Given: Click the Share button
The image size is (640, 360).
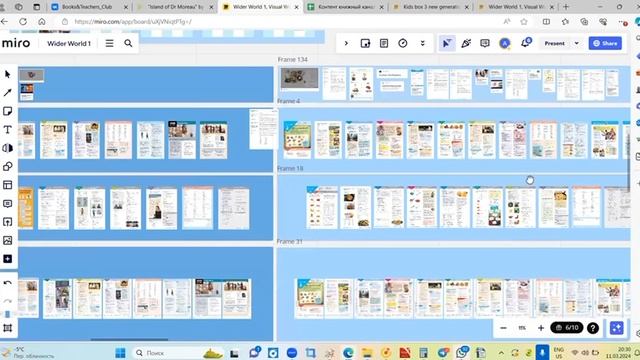Looking at the screenshot, I should click(x=605, y=43).
